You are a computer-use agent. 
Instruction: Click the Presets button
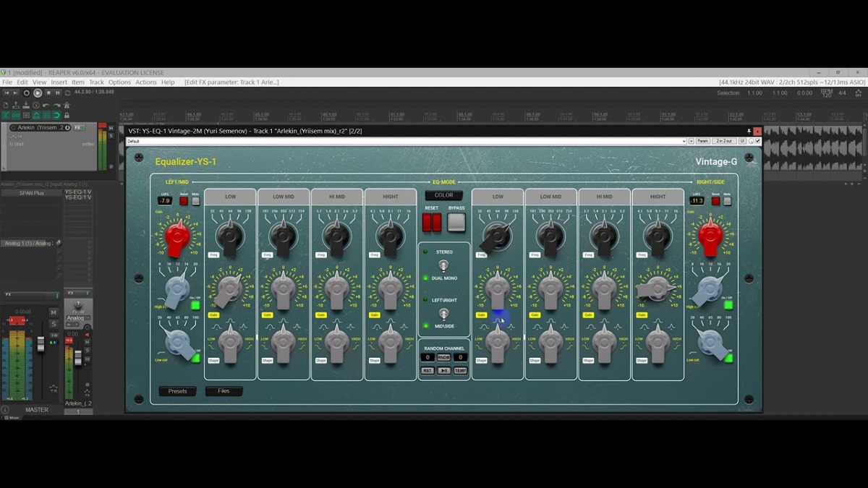(x=177, y=391)
